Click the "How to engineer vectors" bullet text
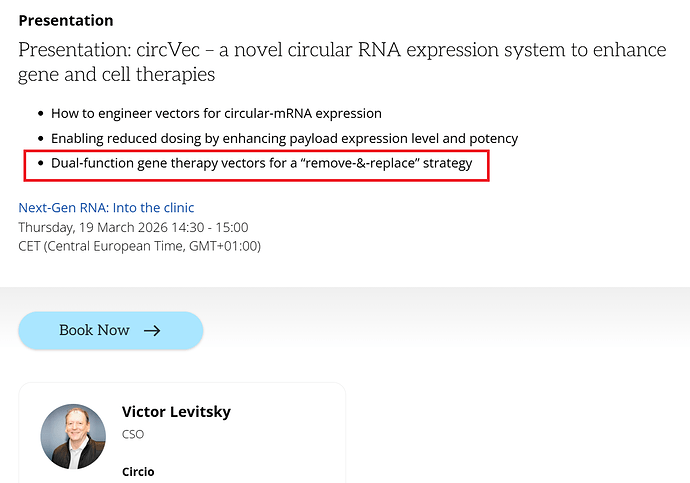Viewport: 690px width, 483px height. (x=216, y=114)
